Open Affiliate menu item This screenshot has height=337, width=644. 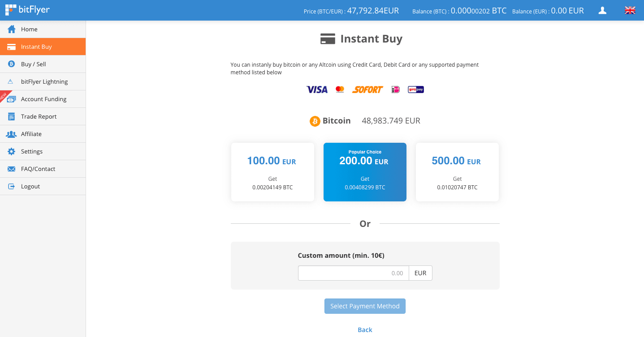43,134
